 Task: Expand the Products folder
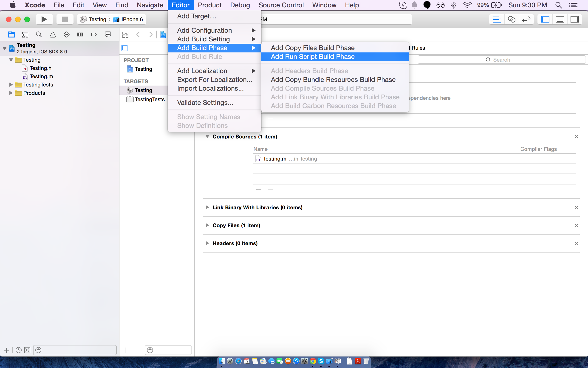pyautogui.click(x=11, y=93)
